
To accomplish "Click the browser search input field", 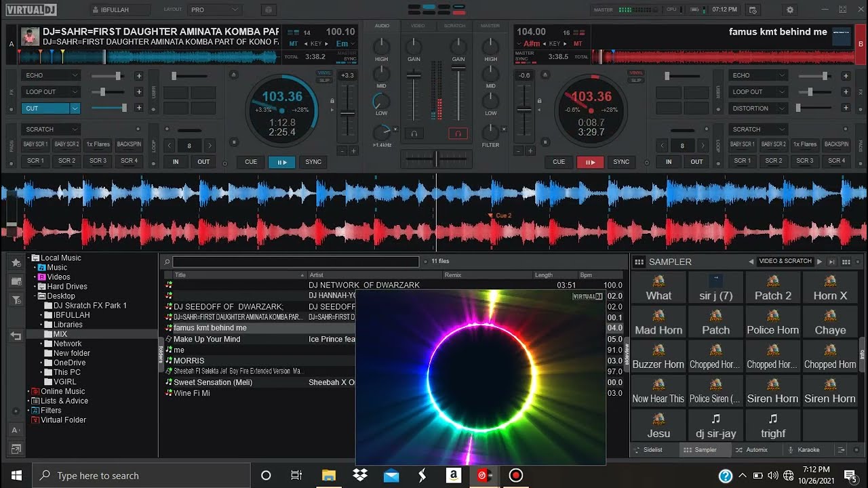I will point(296,262).
